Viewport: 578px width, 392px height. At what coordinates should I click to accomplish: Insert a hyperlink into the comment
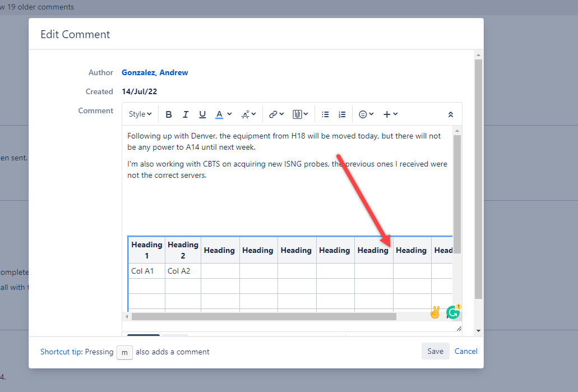click(273, 114)
